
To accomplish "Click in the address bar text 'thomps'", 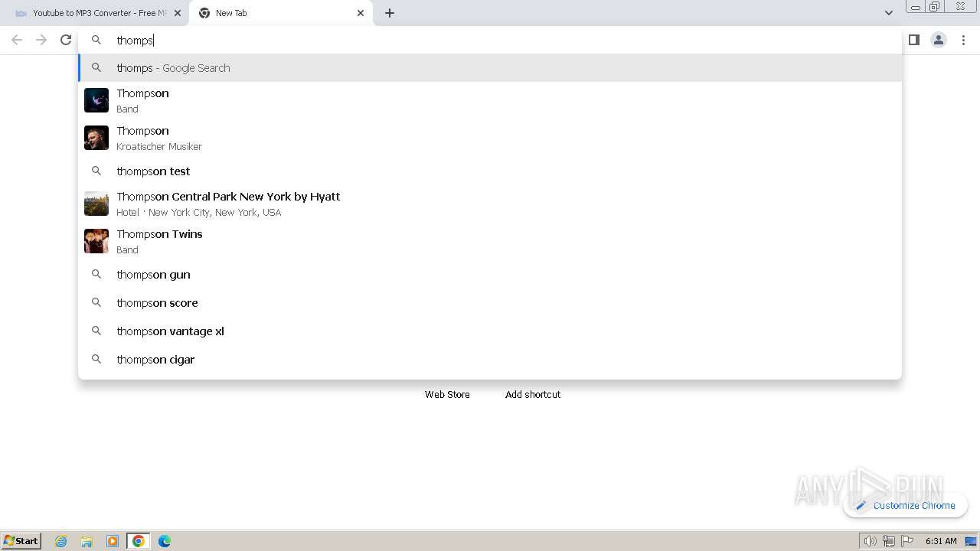I will click(135, 41).
